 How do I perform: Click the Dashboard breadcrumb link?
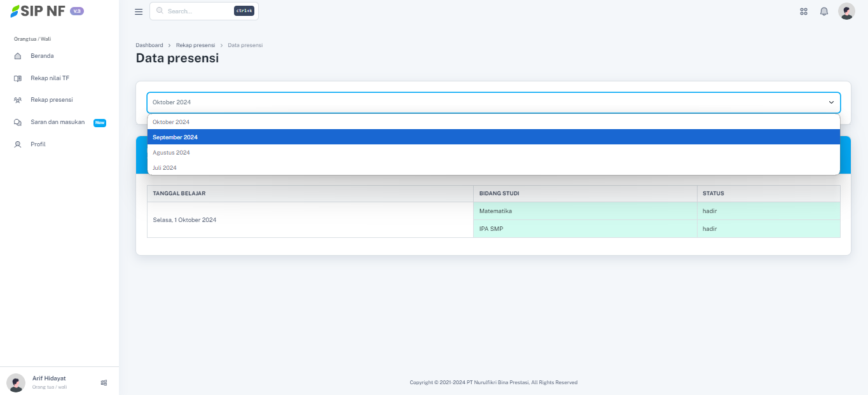(149, 45)
